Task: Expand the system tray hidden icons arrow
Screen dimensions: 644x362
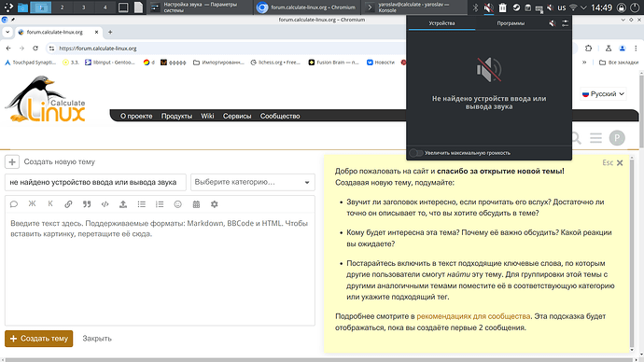Action: click(583, 7)
